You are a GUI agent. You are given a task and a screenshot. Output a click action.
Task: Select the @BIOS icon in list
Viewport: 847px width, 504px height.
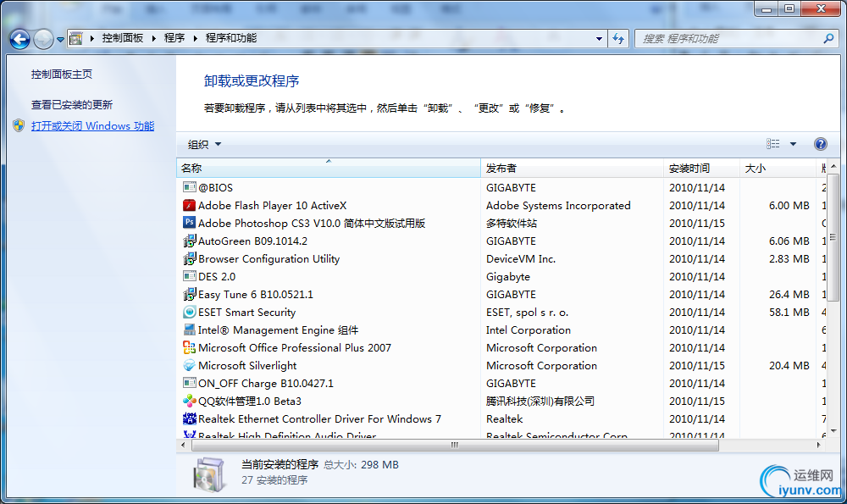coord(190,187)
